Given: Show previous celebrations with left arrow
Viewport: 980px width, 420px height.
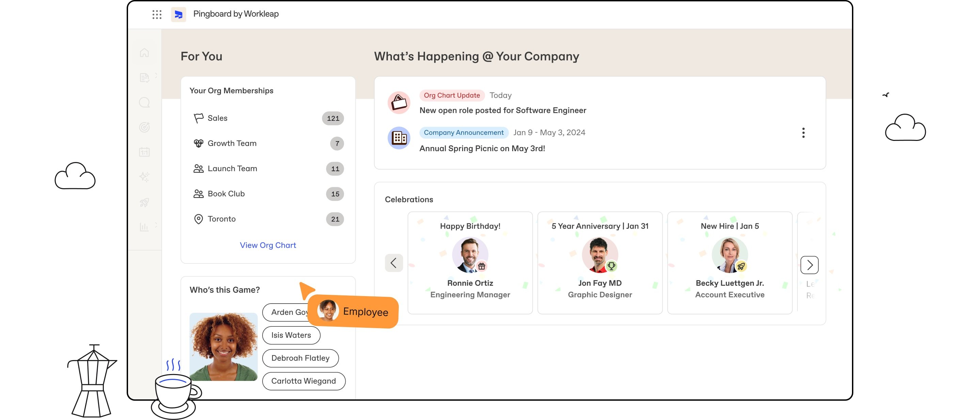Looking at the screenshot, I should coord(394,263).
